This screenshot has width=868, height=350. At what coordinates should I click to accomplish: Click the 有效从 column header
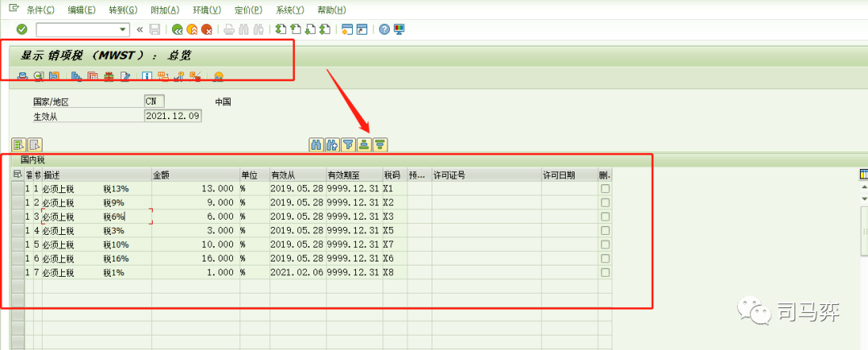click(298, 175)
